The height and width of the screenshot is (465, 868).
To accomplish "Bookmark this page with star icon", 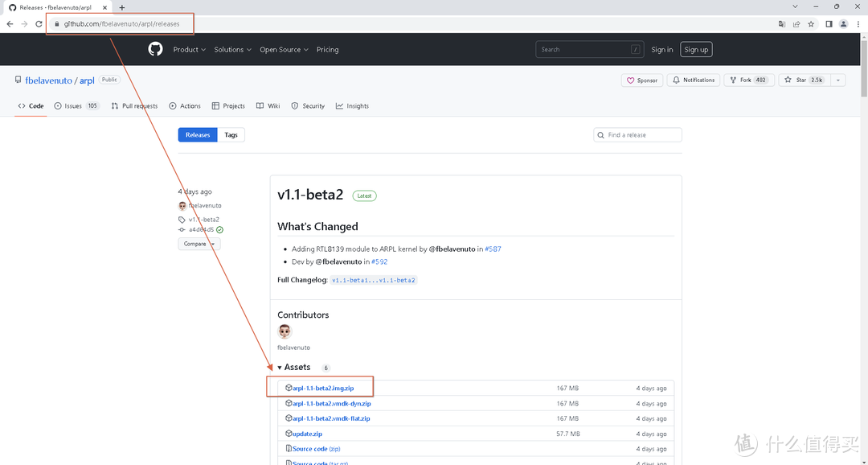I will point(811,24).
